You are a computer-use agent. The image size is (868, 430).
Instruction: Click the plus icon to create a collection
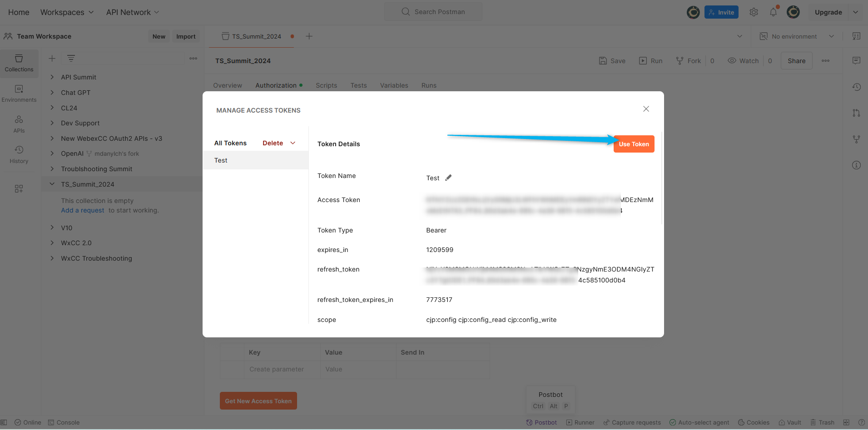pyautogui.click(x=52, y=58)
